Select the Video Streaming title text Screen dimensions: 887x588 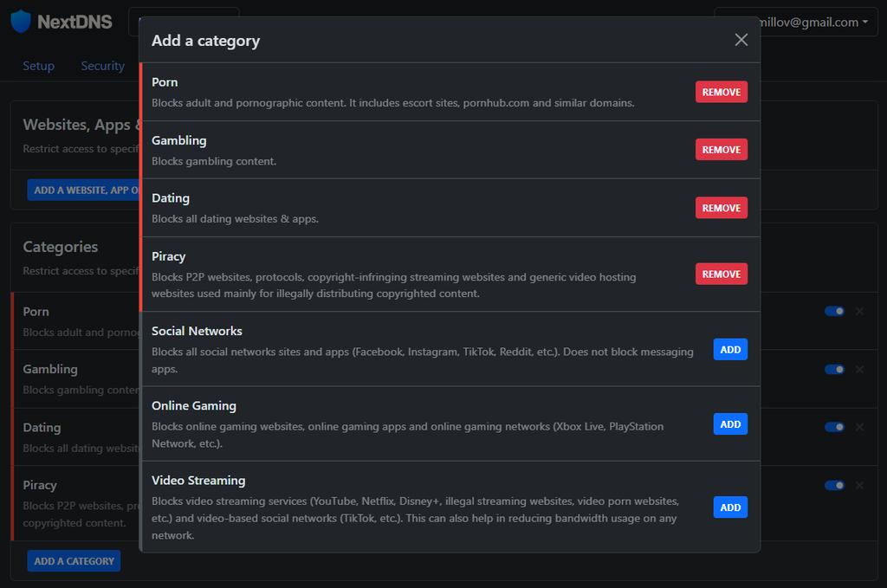point(198,480)
